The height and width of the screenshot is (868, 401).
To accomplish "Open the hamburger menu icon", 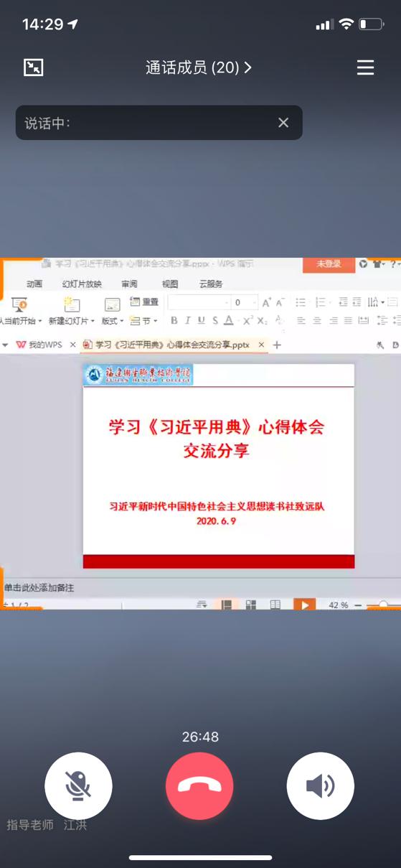I will [365, 67].
